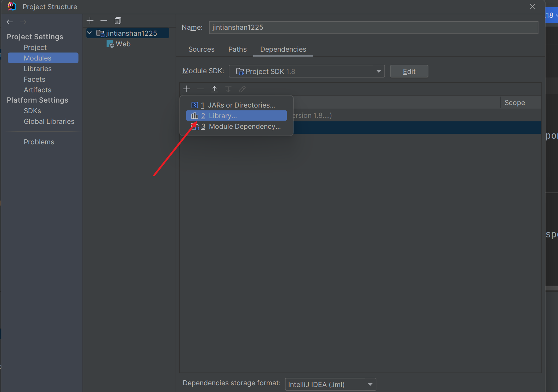Close the Project Structure dialog
This screenshot has width=558, height=392.
click(x=533, y=6)
